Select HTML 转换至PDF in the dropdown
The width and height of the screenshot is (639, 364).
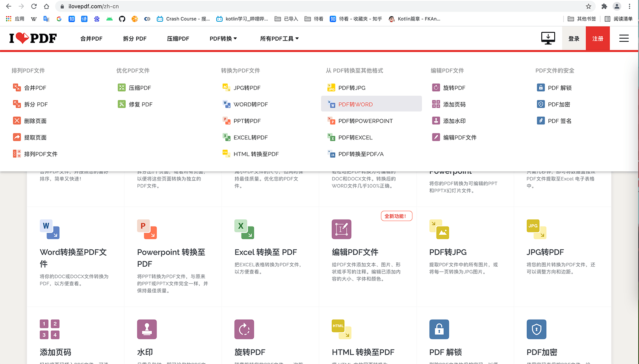(x=256, y=154)
